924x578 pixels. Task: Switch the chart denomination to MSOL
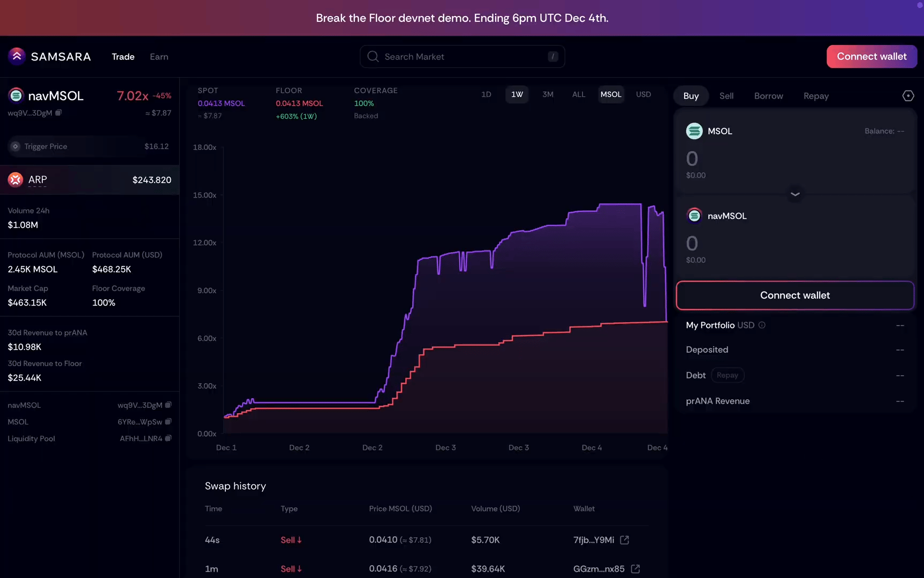[x=611, y=94]
